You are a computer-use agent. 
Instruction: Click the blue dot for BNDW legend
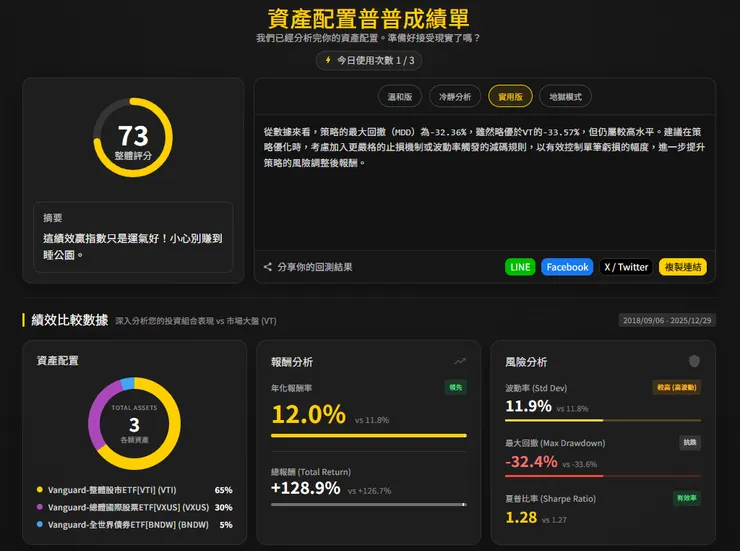pos(40,524)
